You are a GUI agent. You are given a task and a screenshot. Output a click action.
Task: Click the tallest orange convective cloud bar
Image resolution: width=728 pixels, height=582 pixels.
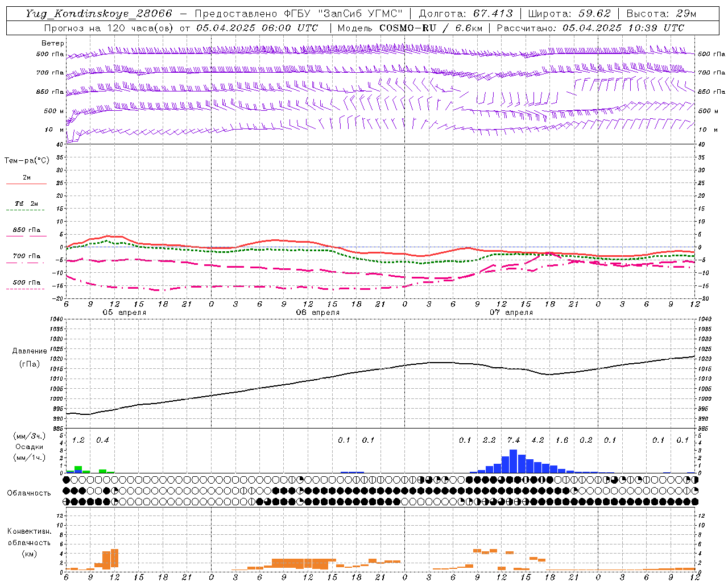[115, 558]
